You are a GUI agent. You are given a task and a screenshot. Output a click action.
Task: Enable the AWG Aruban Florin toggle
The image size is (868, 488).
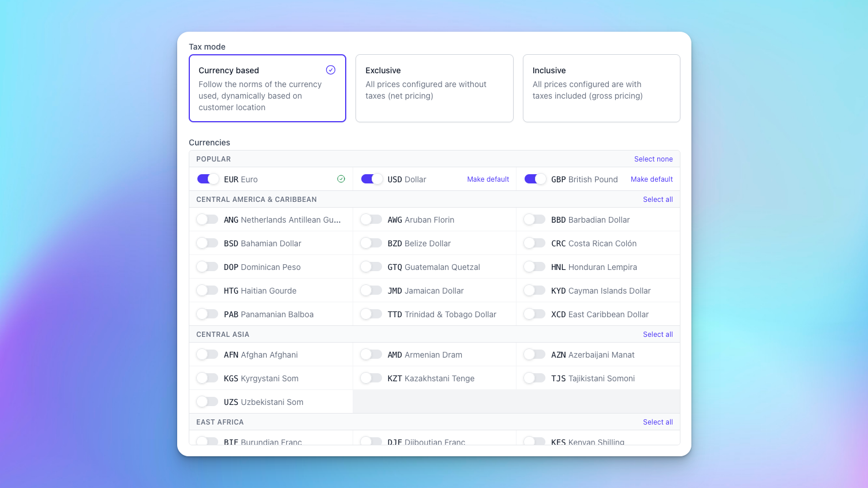(371, 219)
